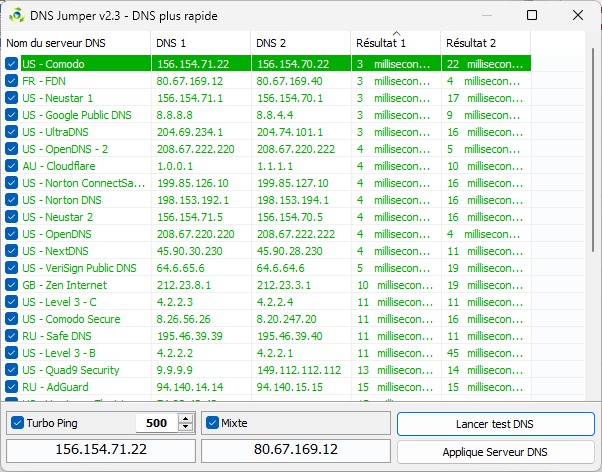Sort by Nom du serveur DNS column
This screenshot has height=472, width=602.
click(x=76, y=43)
